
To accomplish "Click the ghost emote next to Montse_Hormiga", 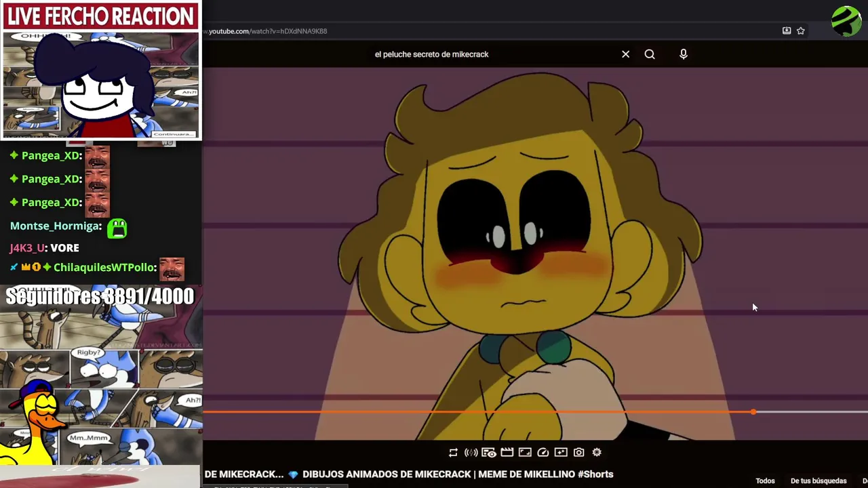I will coord(117,228).
